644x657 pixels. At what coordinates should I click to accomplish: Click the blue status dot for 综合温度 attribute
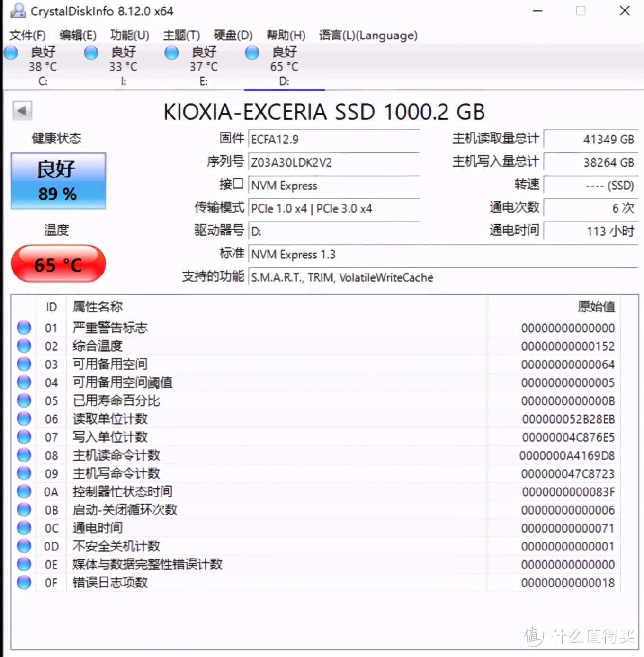click(x=24, y=346)
